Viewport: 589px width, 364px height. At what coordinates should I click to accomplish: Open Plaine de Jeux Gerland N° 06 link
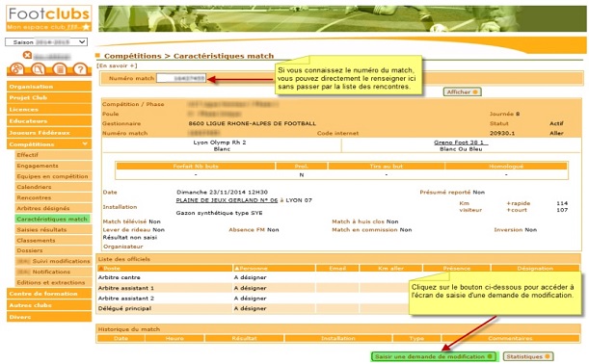(227, 200)
